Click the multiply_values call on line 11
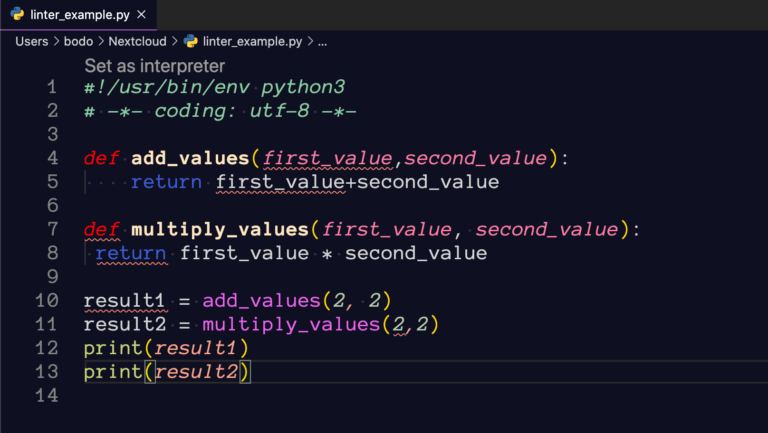Image resolution: width=768 pixels, height=433 pixels. [x=291, y=324]
